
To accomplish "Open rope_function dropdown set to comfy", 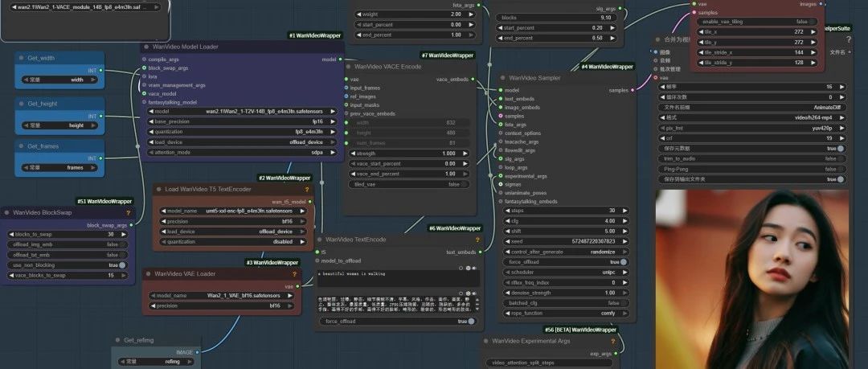I will point(567,313).
